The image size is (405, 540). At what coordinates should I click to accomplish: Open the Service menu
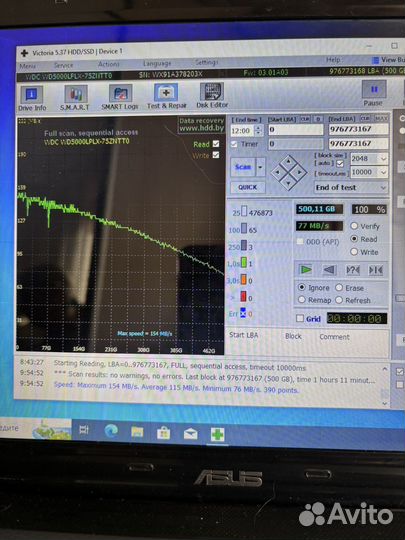[64, 65]
